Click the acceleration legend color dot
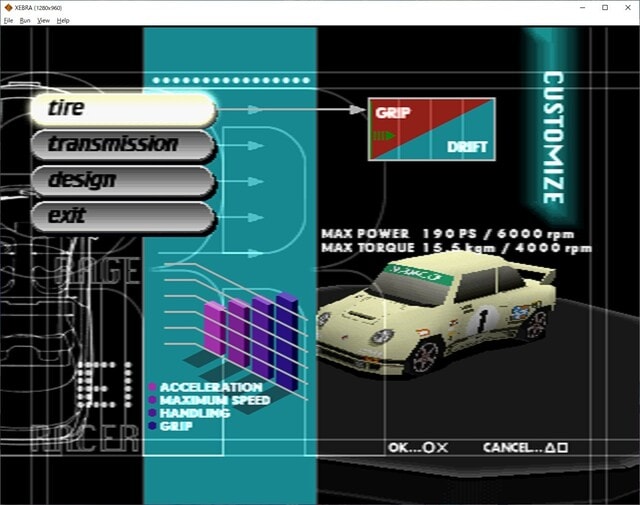Image resolution: width=640 pixels, height=505 pixels. point(153,387)
